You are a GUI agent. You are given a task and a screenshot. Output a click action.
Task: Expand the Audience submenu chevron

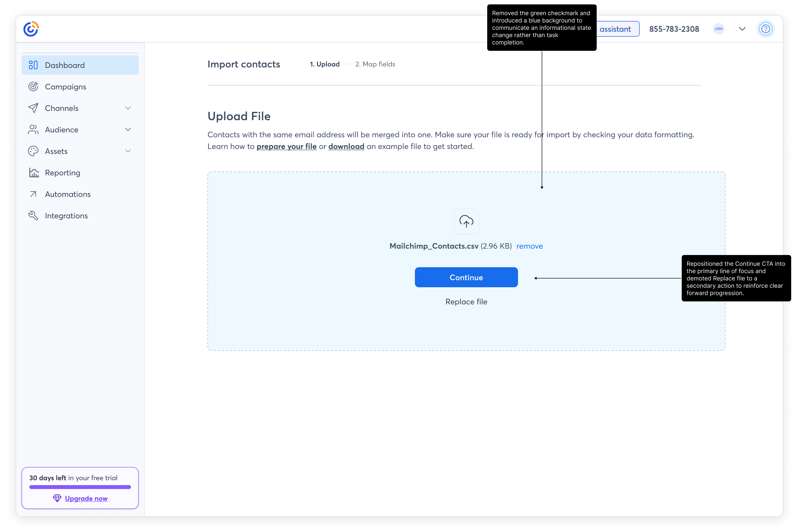click(128, 130)
